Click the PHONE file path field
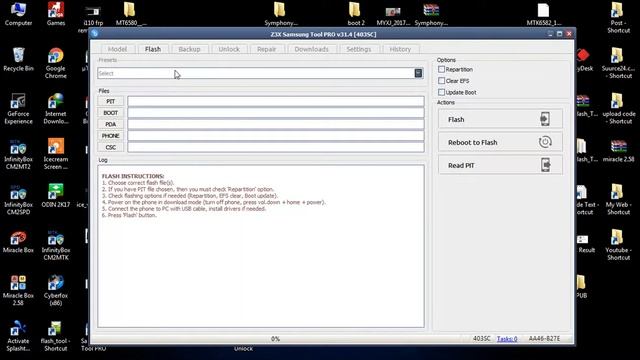The width and height of the screenshot is (640, 360). click(276, 136)
